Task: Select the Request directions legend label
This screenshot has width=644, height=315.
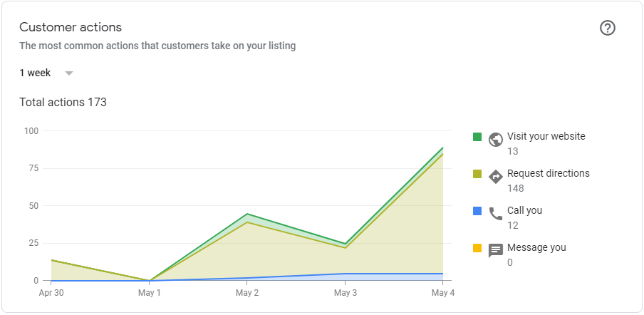Action: (549, 173)
